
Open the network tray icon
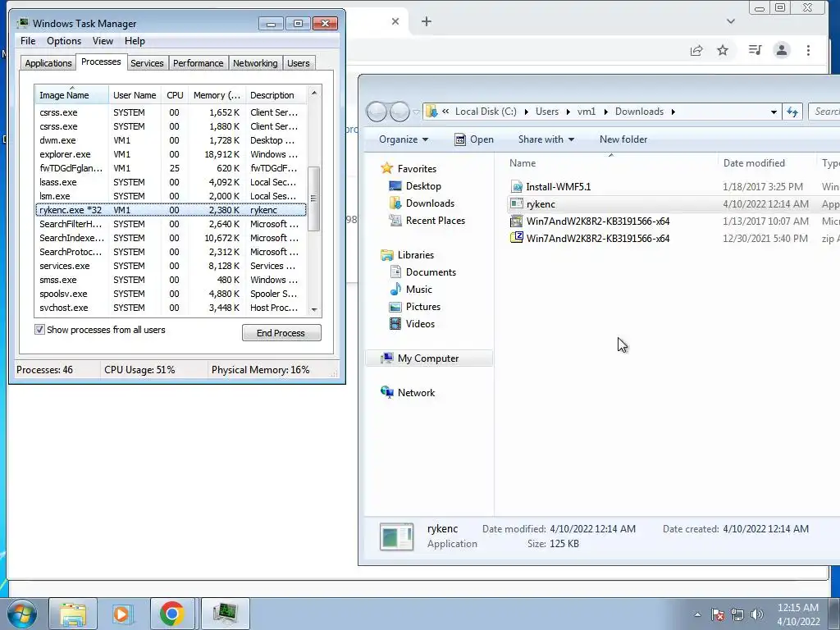point(737,614)
